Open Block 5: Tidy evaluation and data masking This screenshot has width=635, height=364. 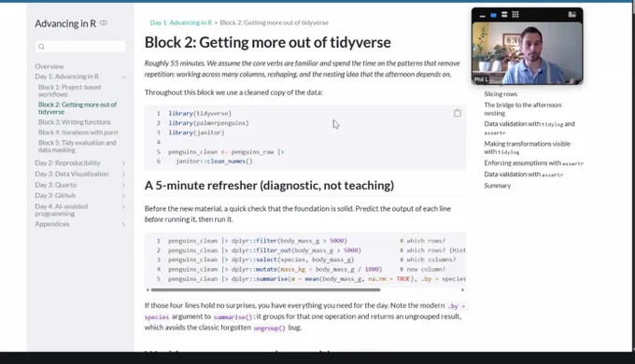77,147
